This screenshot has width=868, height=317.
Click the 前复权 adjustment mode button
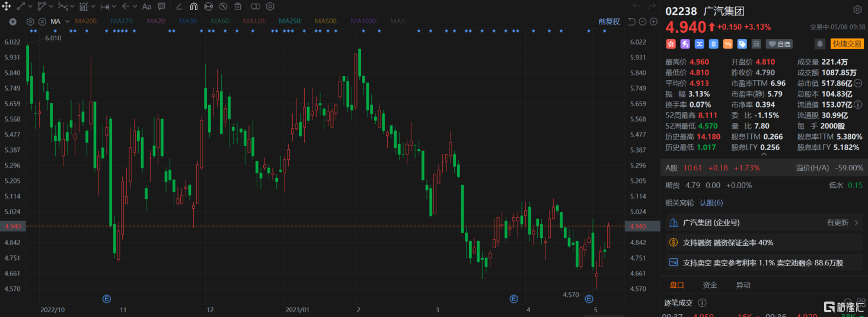pyautogui.click(x=609, y=21)
